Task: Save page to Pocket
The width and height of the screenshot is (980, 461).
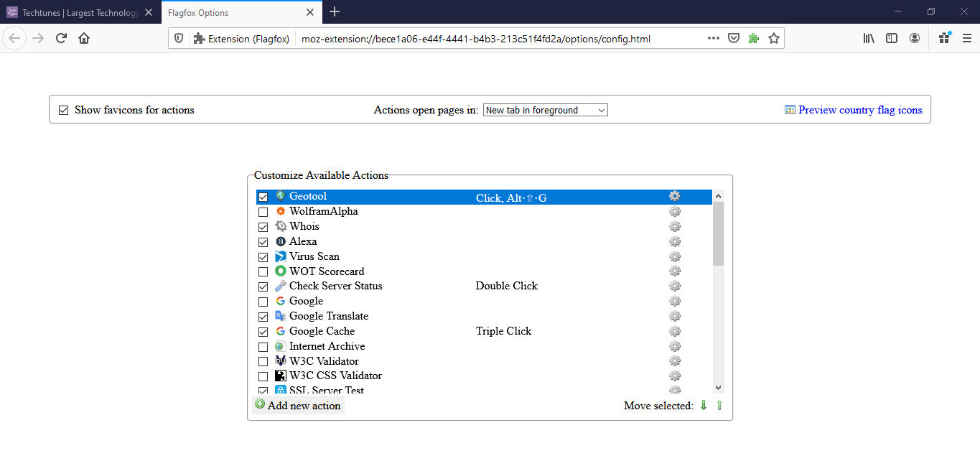Action: (x=734, y=39)
